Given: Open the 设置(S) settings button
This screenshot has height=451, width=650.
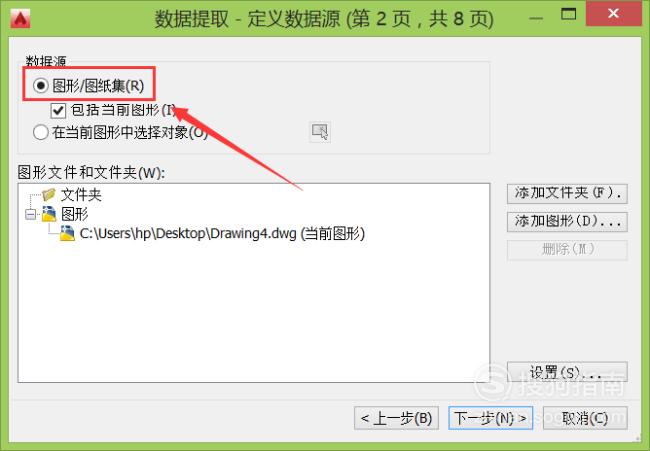Looking at the screenshot, I should [x=567, y=372].
